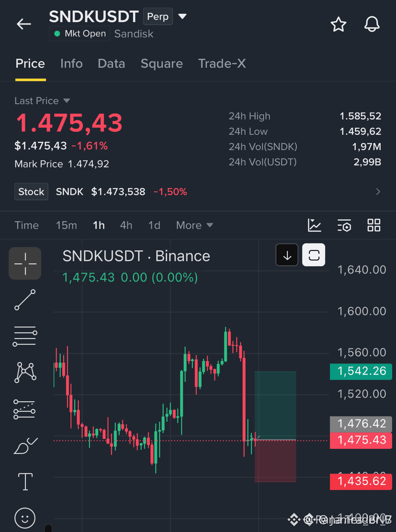Screen dimensions: 396x532
Task: Expand the SNDKUSDT Perp pair dropdown arrow
Action: (182, 16)
